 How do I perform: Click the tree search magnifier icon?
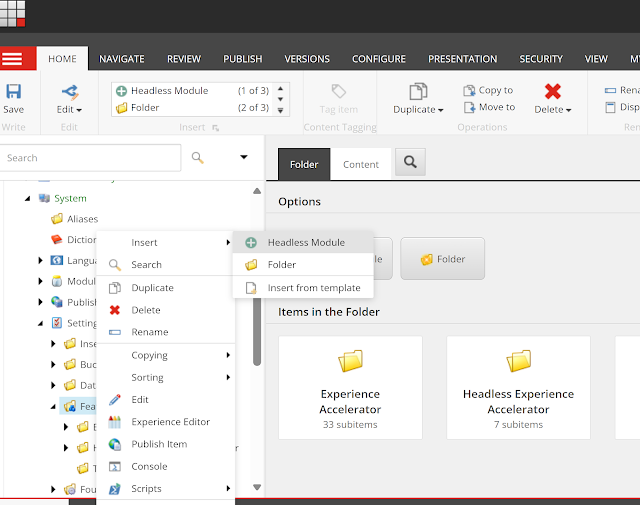coord(198,158)
